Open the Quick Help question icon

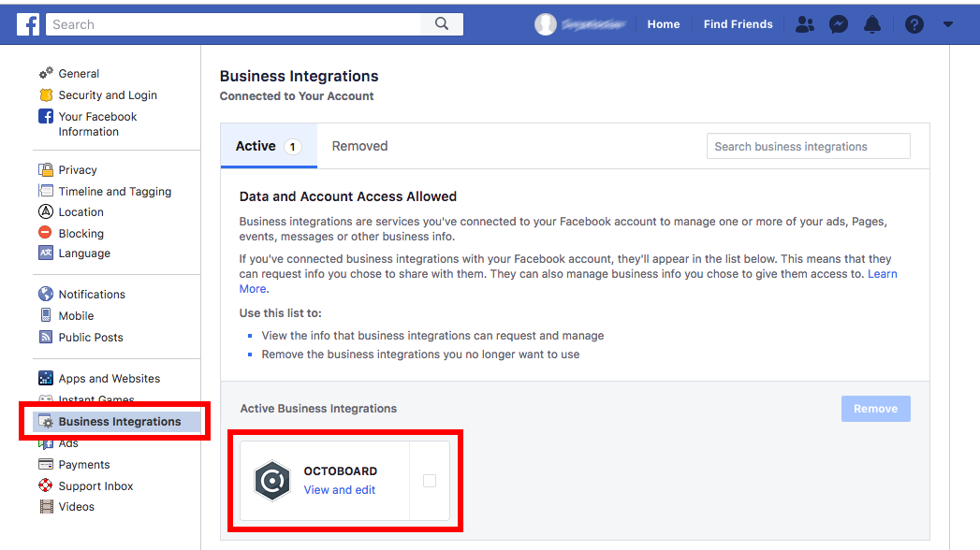coord(914,24)
